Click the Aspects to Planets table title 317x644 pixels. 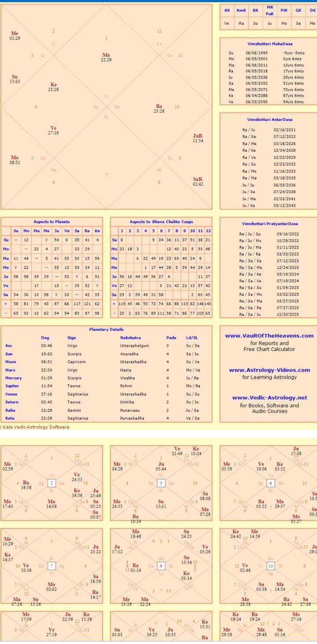52,222
